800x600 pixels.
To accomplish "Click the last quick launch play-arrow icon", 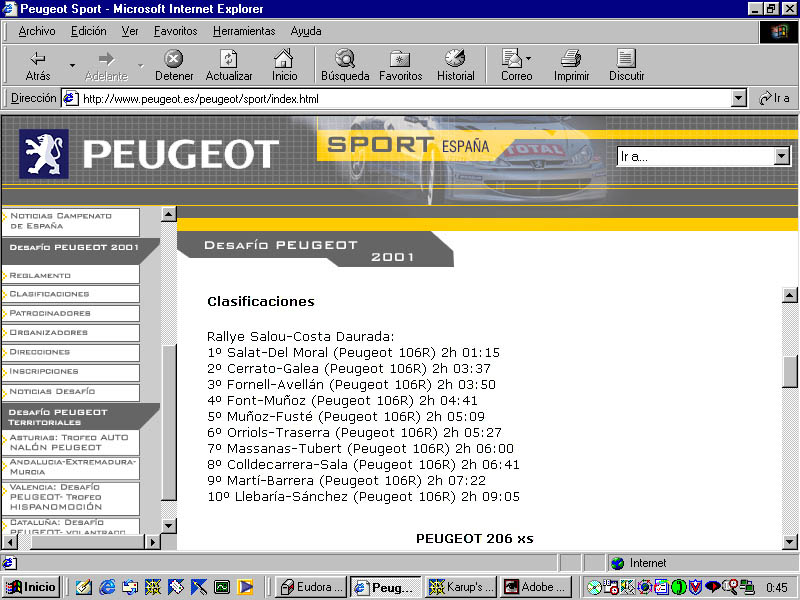I will click(245, 587).
